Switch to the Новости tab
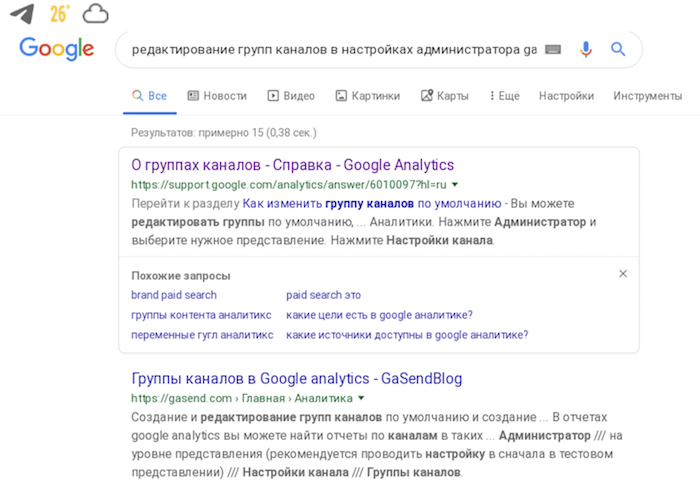The width and height of the screenshot is (700, 501). (217, 96)
